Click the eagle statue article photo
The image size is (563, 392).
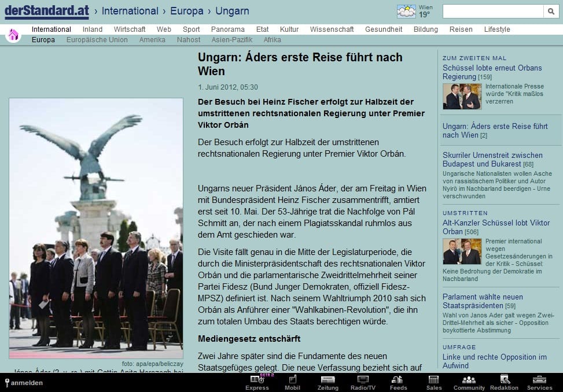pyautogui.click(x=96, y=228)
